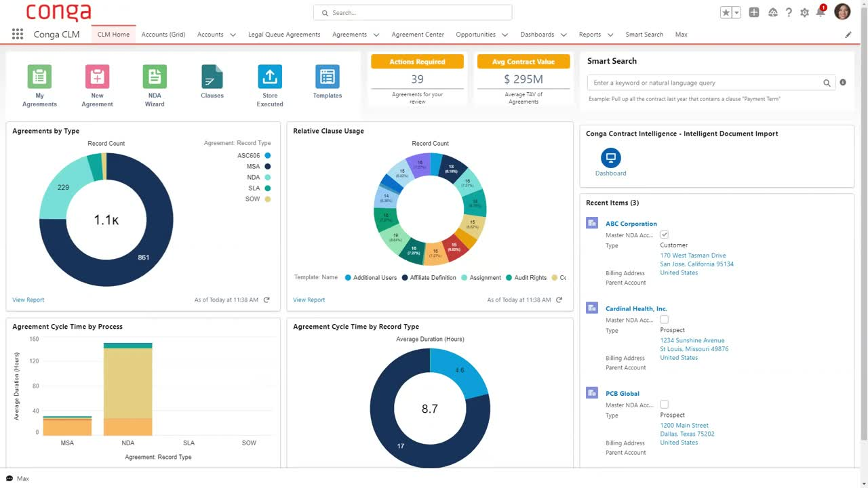The image size is (868, 488).
Task: Click the Affiliate Definition legend entry
Action: tap(429, 278)
